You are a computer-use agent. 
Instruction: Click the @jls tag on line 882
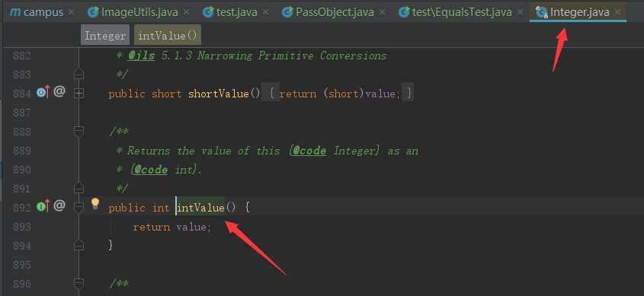pyautogui.click(x=141, y=56)
